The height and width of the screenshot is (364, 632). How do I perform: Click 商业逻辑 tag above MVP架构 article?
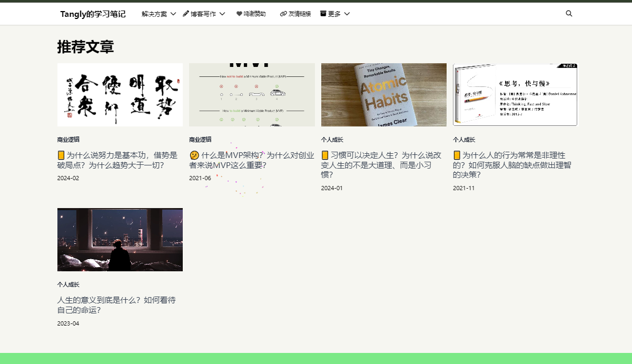tap(200, 140)
